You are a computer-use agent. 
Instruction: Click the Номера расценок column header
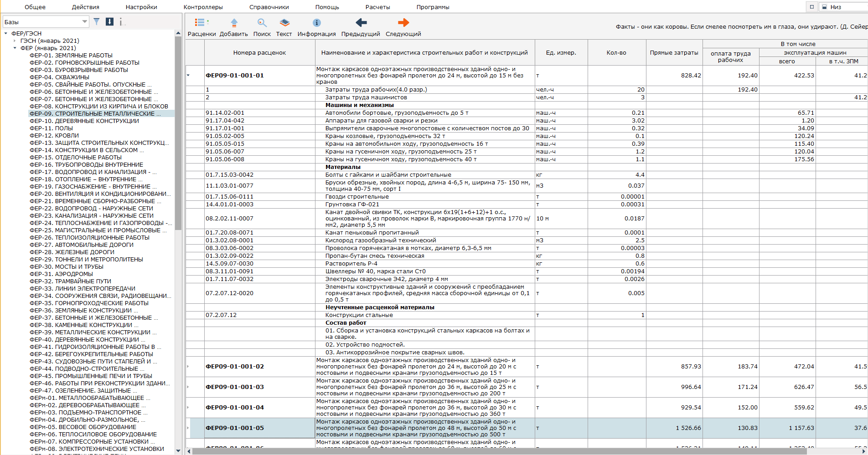pyautogui.click(x=259, y=52)
